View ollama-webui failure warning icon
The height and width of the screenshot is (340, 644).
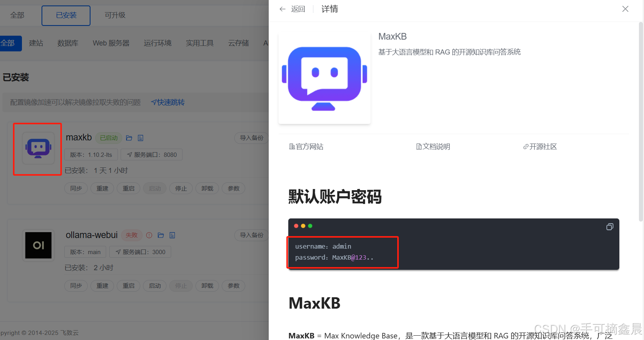[x=149, y=235]
